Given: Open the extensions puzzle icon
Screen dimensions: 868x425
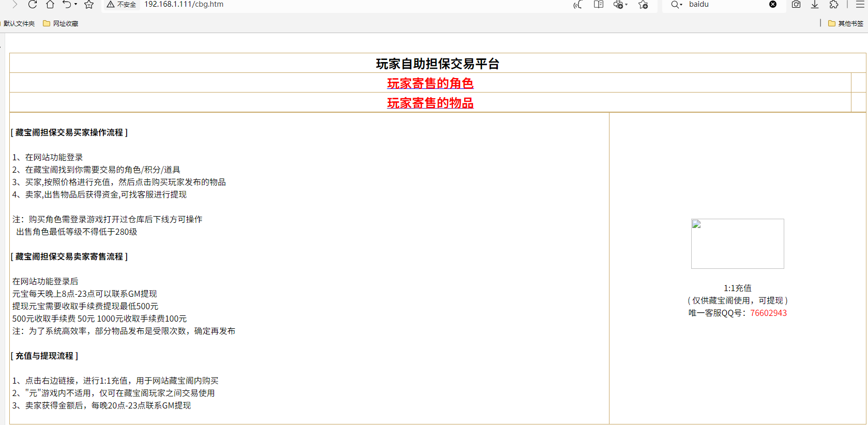Looking at the screenshot, I should (x=834, y=4).
